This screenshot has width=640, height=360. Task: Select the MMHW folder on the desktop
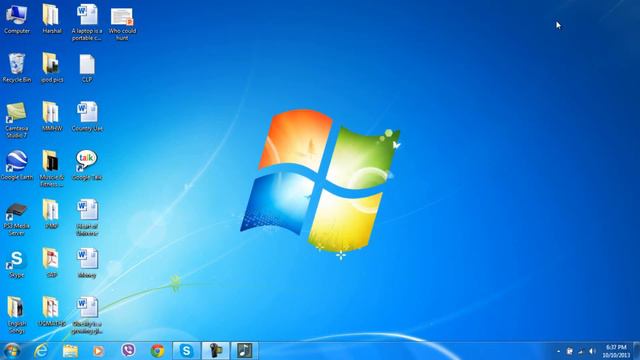point(52,117)
